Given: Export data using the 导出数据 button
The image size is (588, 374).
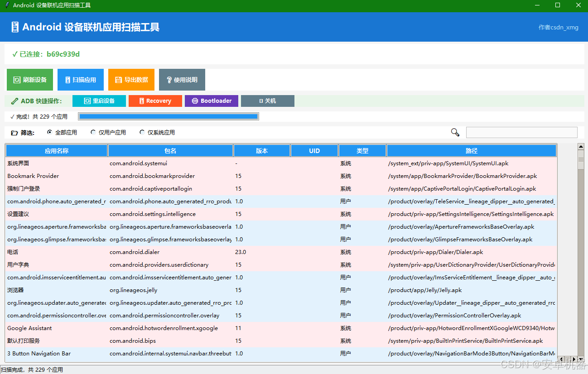Looking at the screenshot, I should pyautogui.click(x=131, y=80).
